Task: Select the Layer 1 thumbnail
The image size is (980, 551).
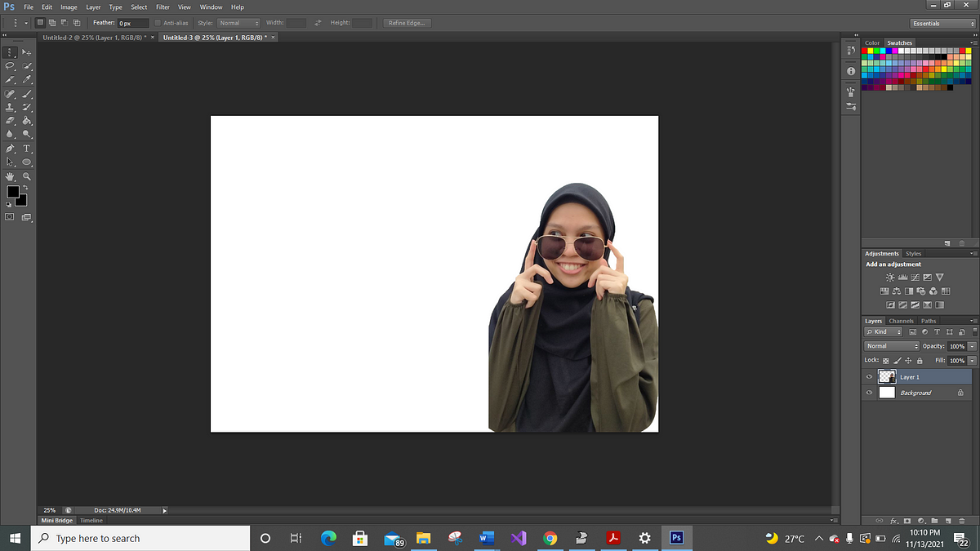Action: point(887,377)
